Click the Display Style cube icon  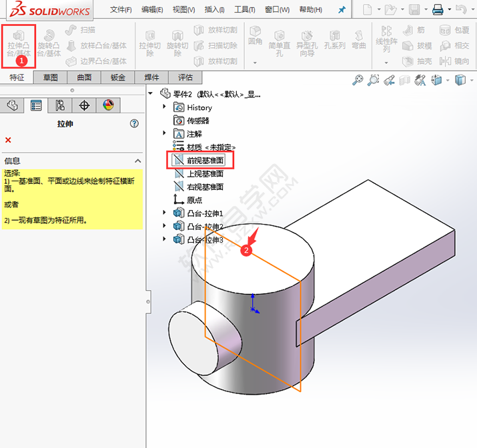coord(460,80)
